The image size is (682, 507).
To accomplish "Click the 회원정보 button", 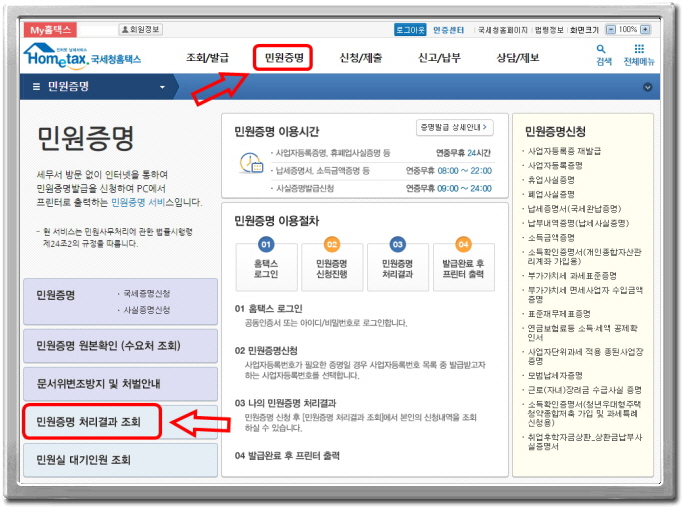I will 140,29.
